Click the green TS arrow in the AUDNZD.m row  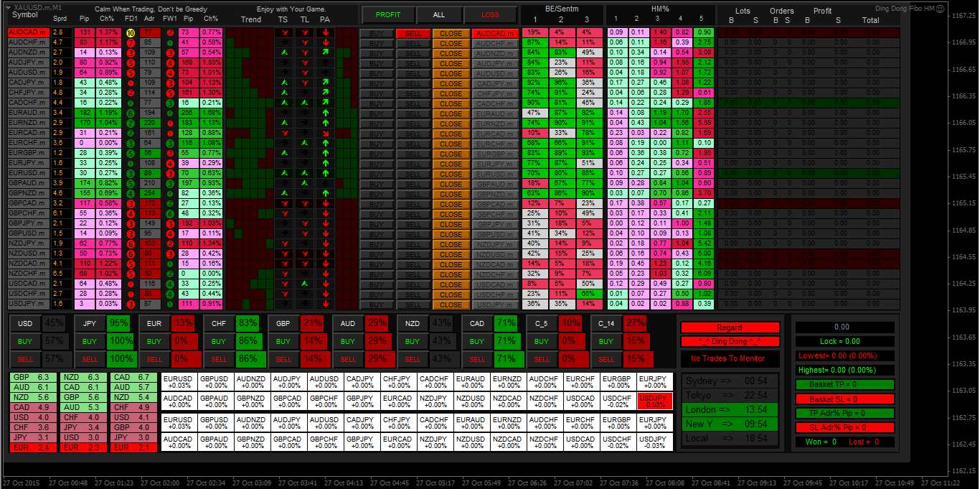285,52
